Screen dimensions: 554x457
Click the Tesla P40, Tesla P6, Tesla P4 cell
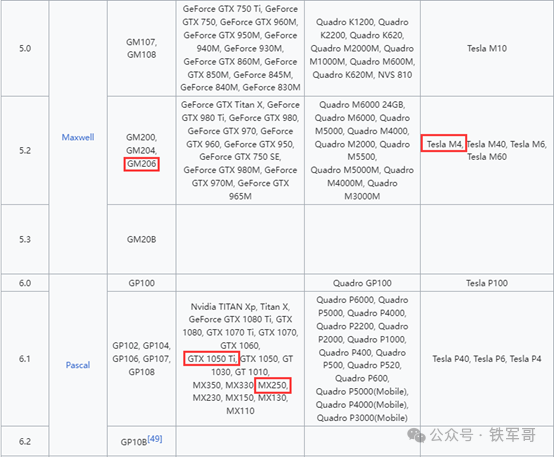click(487, 358)
